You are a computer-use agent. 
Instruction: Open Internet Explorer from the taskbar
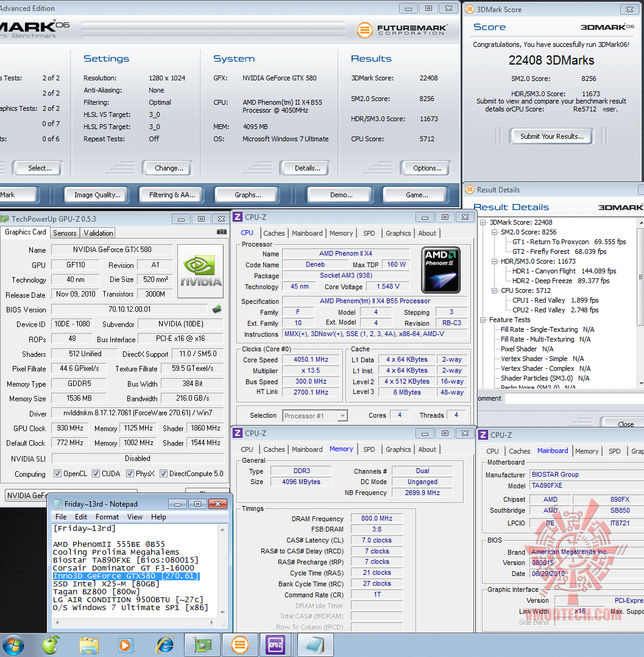coord(165,644)
